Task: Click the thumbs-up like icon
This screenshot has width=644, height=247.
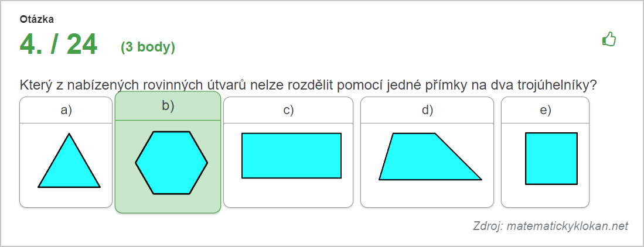Action: point(609,39)
